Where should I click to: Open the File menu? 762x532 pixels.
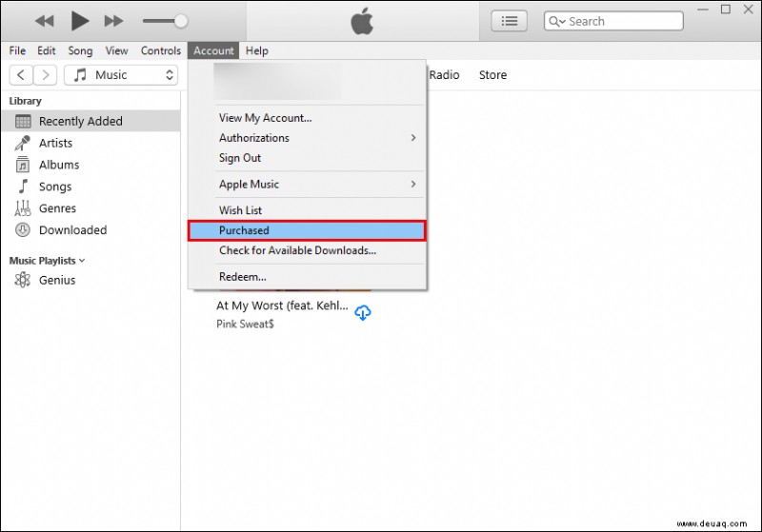[x=17, y=50]
